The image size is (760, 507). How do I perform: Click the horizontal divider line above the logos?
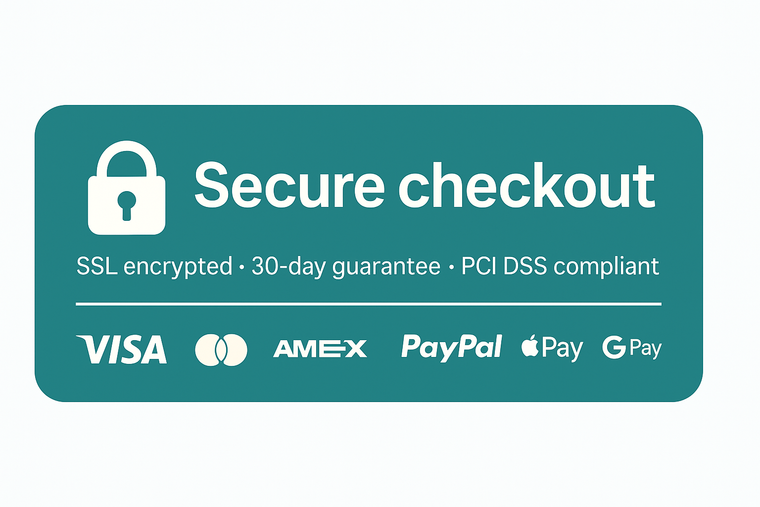[368, 303]
